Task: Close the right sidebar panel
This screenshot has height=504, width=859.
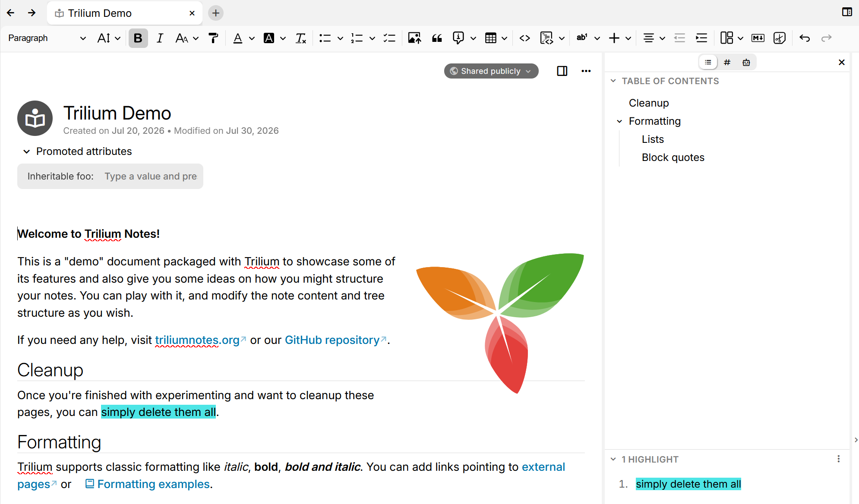Action: click(x=841, y=62)
